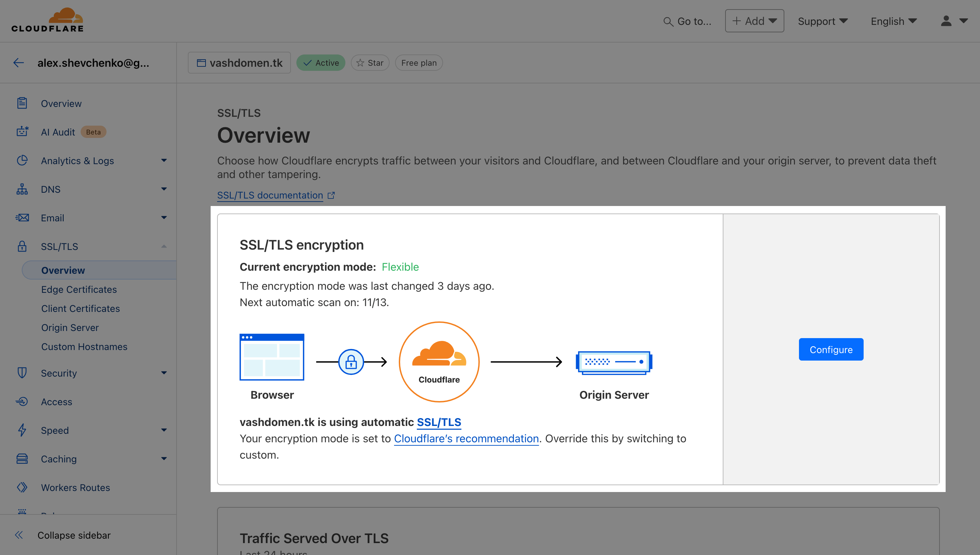Screen dimensions: 980x555
Task: Click the Beta badge next to AI Audit
Action: click(93, 132)
